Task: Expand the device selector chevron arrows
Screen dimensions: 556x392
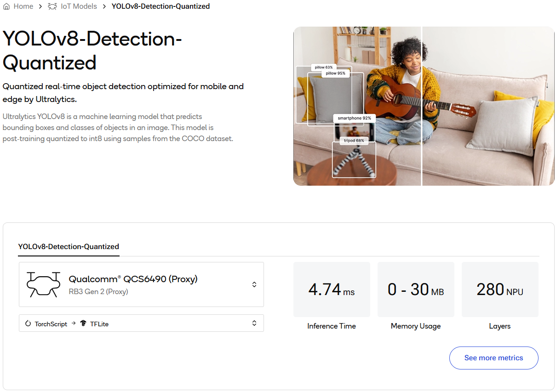Action: click(254, 284)
